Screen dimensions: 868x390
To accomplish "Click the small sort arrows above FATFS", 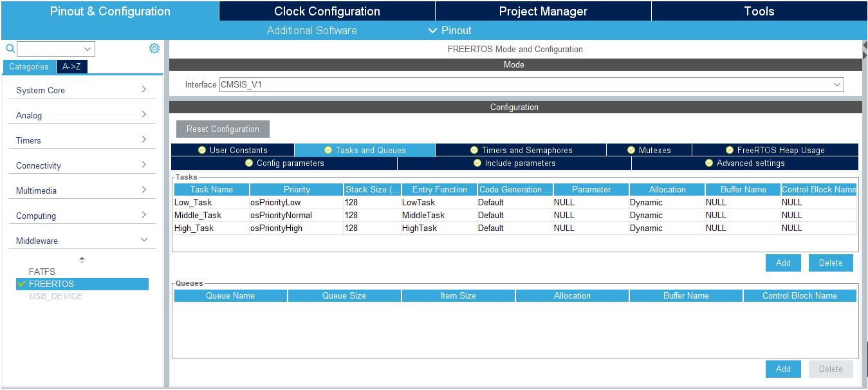I will click(82, 260).
